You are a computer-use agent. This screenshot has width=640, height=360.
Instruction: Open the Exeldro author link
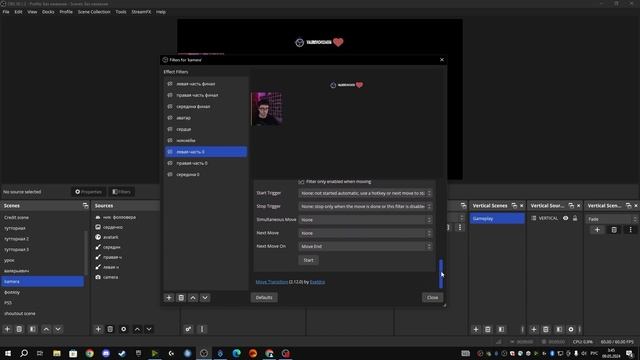pyautogui.click(x=317, y=282)
